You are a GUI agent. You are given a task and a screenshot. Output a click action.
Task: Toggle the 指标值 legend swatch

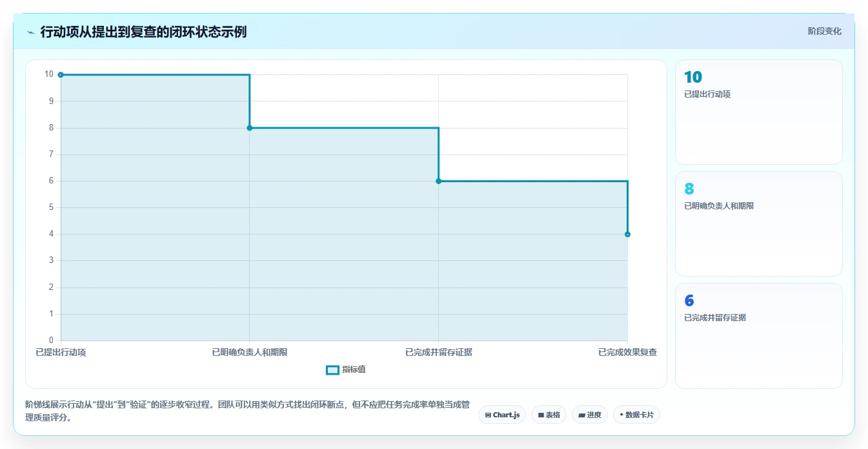click(x=332, y=370)
